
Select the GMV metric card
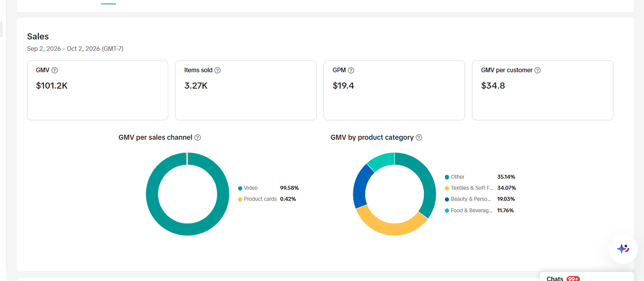(97, 90)
